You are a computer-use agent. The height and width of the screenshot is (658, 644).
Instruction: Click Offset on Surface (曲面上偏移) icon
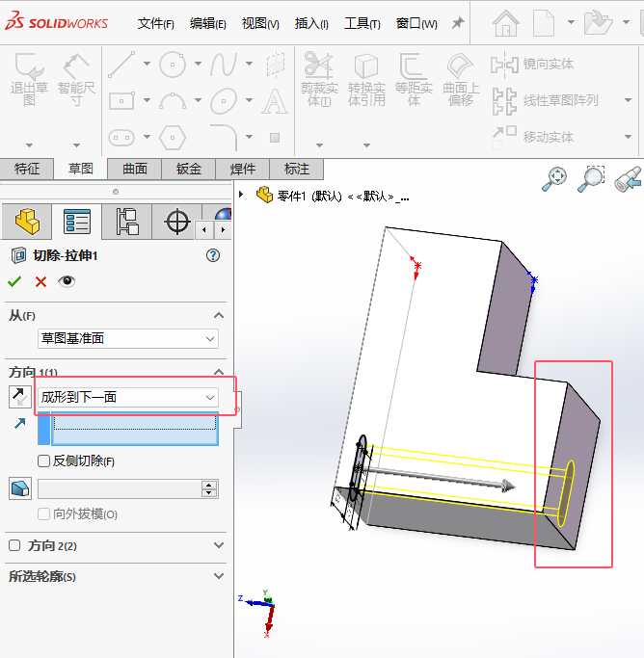point(461,66)
